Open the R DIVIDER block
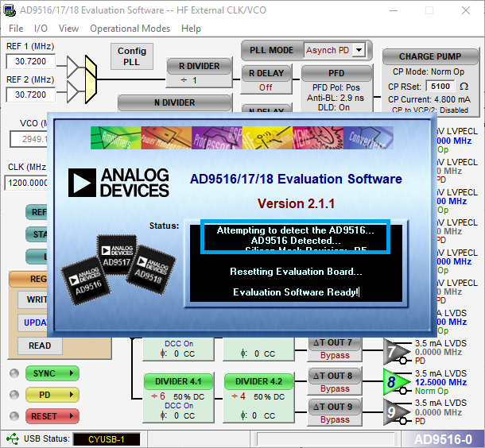Screen dimensions: 485x448 click(199, 66)
